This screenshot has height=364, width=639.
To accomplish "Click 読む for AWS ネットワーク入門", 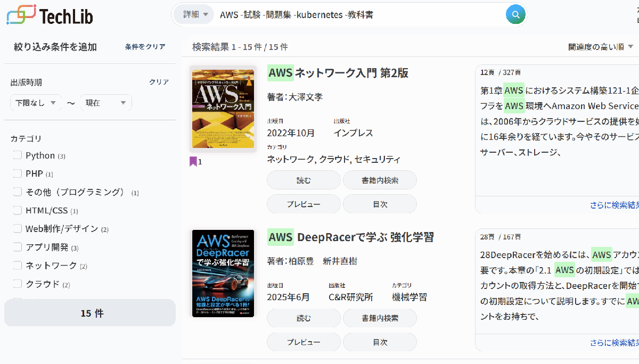I will click(x=304, y=180).
